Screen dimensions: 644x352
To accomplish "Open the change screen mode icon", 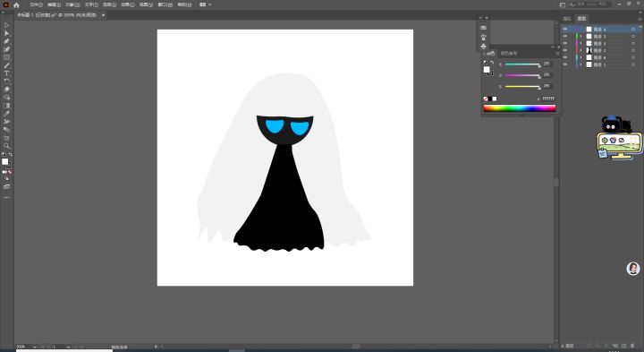I will click(x=6, y=186).
